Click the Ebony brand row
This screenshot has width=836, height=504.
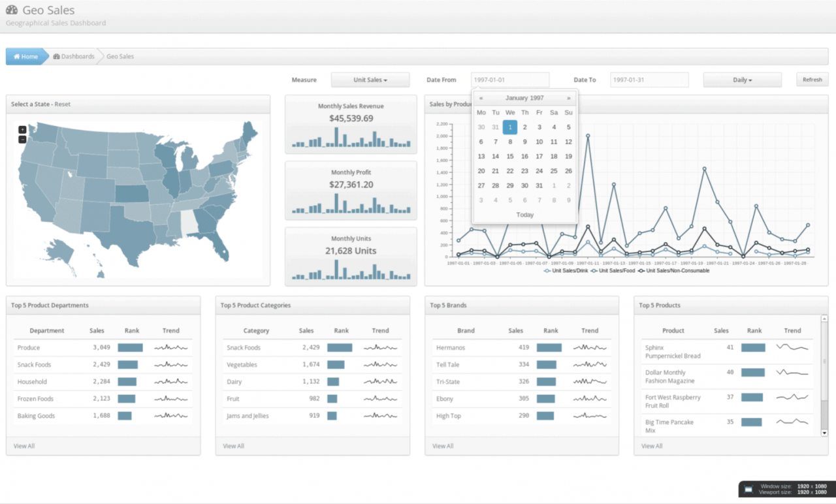522,399
